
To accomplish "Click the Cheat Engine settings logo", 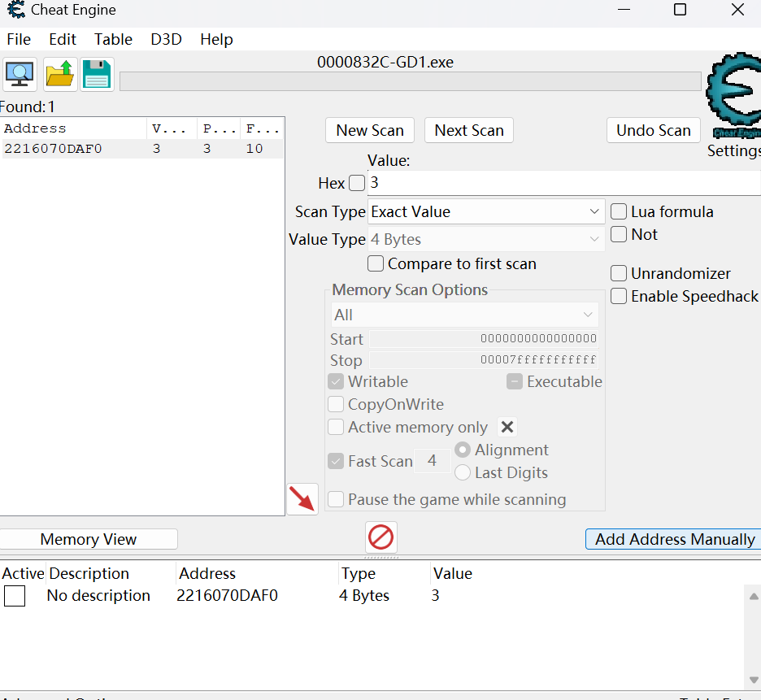I will coord(733,98).
